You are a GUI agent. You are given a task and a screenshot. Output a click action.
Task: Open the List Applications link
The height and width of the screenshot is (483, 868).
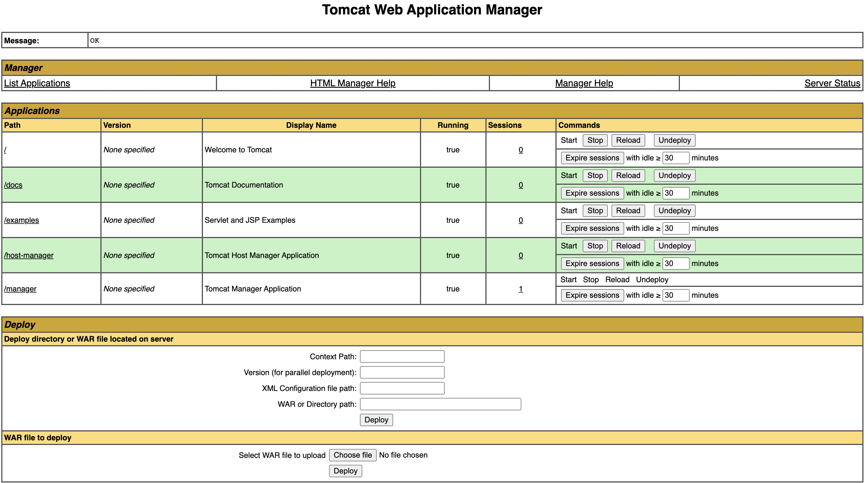coord(37,83)
